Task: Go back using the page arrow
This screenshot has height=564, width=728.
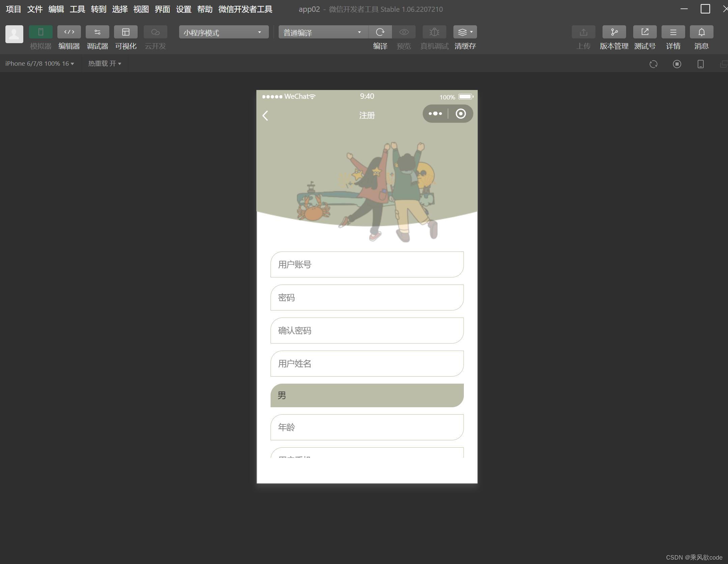Action: pyautogui.click(x=265, y=116)
